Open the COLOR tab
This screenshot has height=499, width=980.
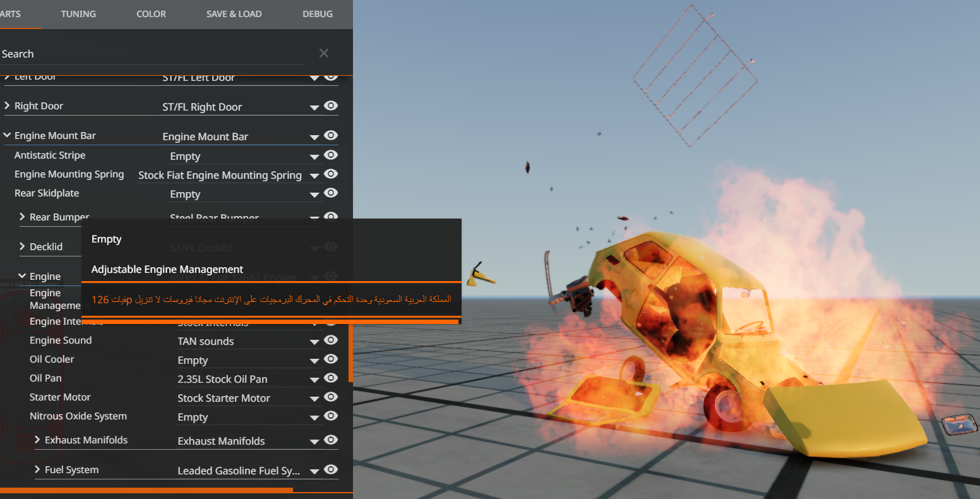pyautogui.click(x=152, y=14)
